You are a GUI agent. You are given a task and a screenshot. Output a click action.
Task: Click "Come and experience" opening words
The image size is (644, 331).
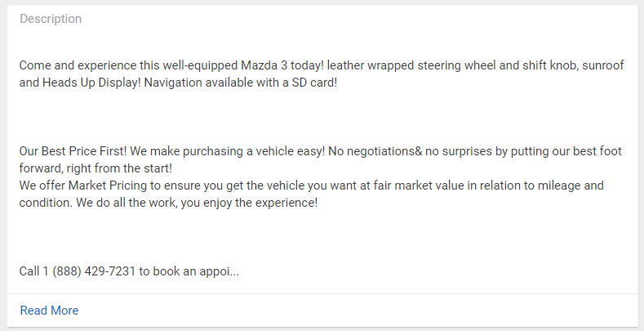coord(78,65)
